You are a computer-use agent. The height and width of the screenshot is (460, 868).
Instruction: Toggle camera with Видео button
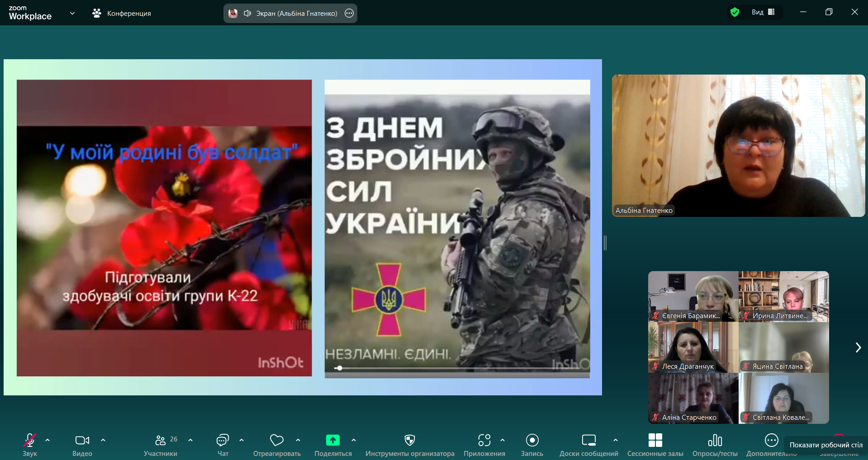pos(82,440)
